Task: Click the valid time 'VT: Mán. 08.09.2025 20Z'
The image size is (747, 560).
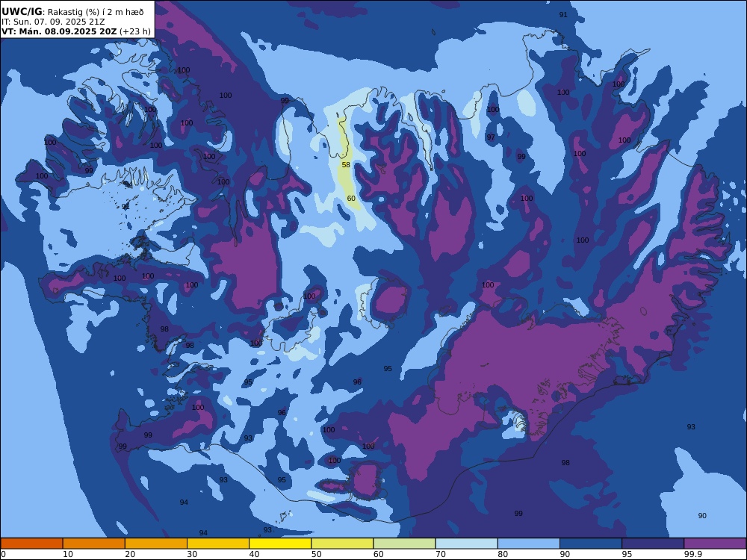Action: [59, 31]
